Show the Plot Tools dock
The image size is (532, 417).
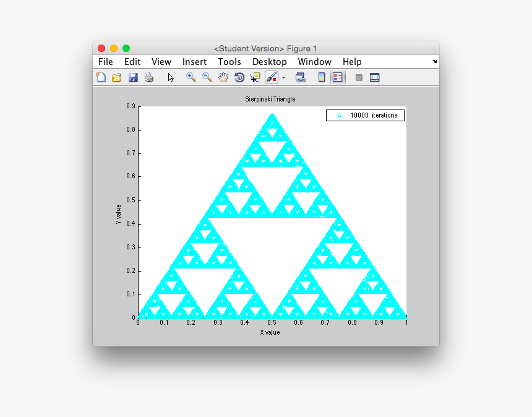[374, 77]
